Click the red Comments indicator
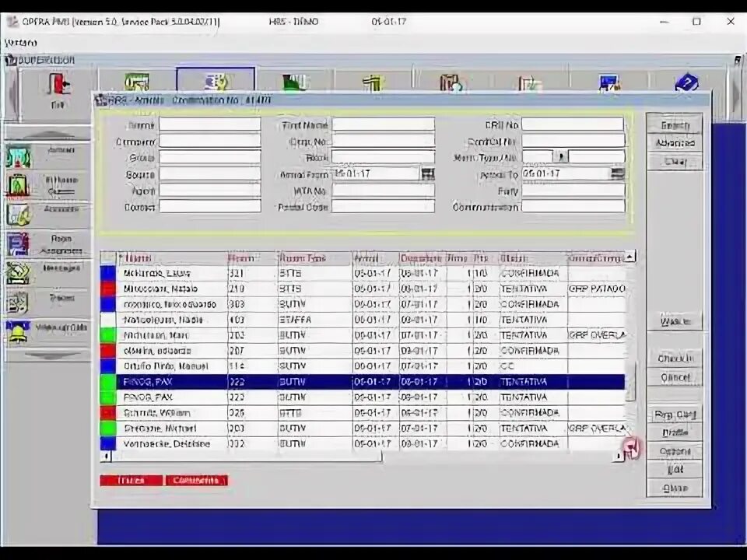Viewport: 747px width, 560px height. [x=196, y=481]
